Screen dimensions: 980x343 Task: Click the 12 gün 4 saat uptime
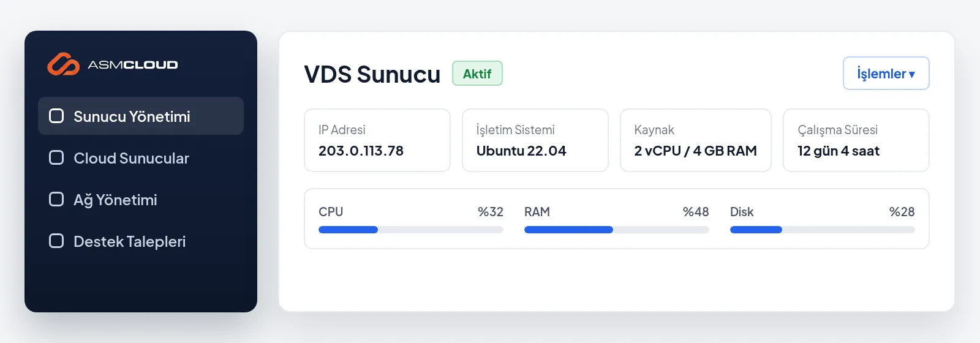point(838,151)
